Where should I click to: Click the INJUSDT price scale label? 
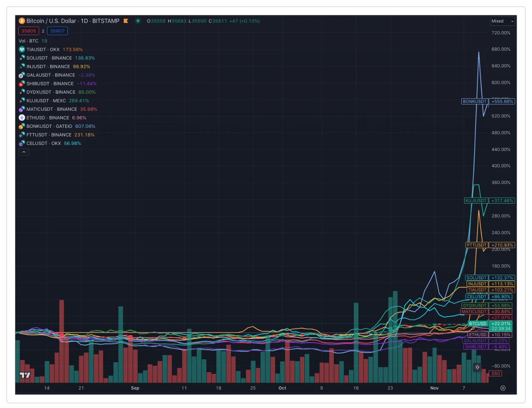click(x=477, y=284)
